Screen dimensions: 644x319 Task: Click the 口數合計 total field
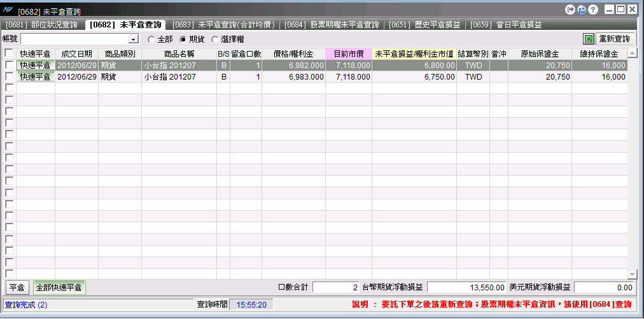337,288
